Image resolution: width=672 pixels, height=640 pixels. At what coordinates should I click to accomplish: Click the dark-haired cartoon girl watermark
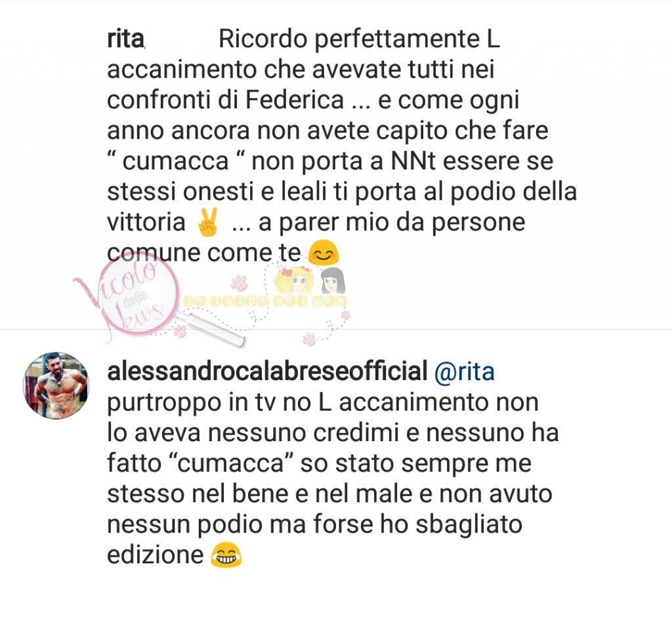point(332,281)
